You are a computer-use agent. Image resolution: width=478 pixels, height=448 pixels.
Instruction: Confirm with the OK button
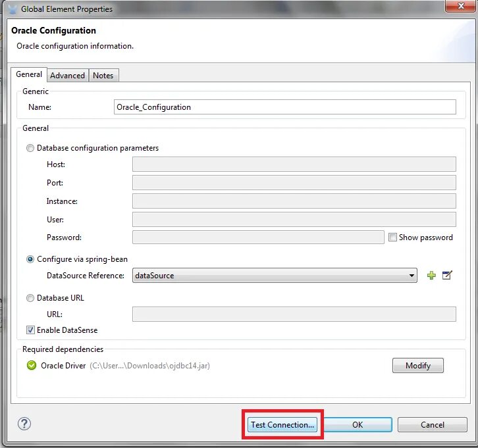coord(358,425)
